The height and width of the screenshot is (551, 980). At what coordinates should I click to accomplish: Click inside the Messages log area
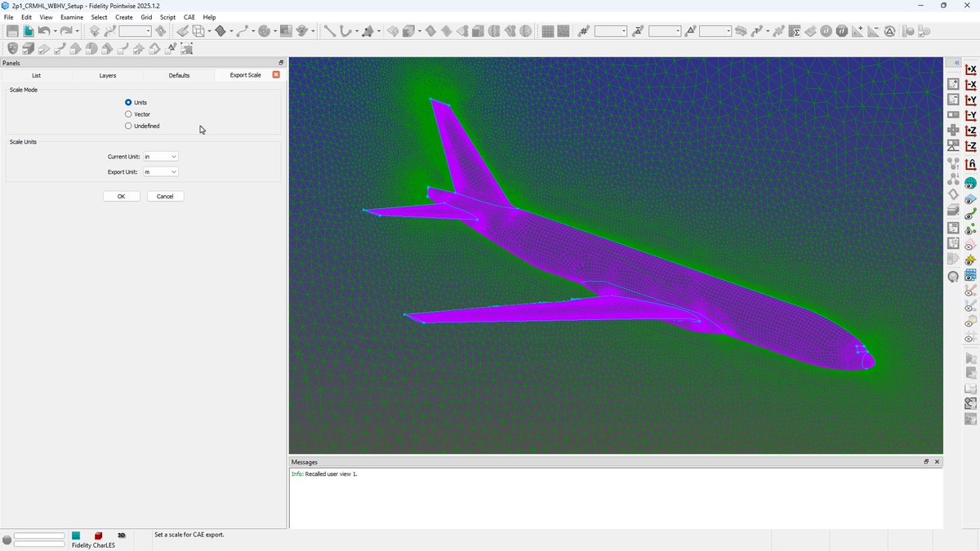pos(617,498)
